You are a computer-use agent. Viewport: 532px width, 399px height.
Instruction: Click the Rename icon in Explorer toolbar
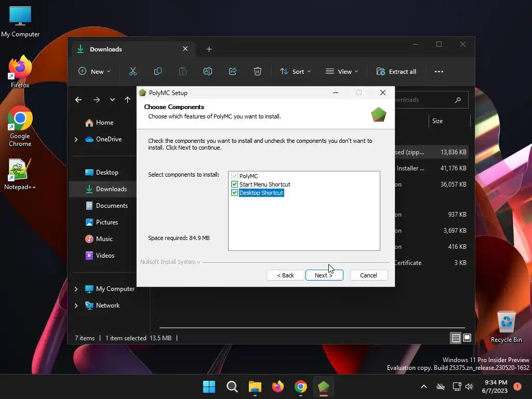click(208, 71)
